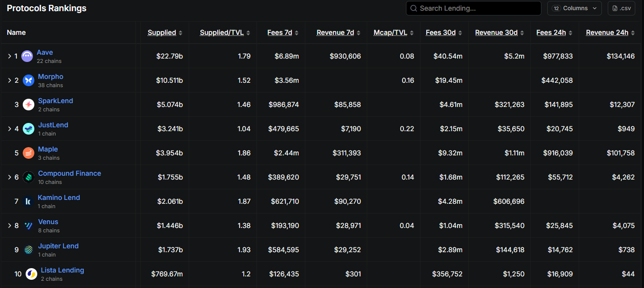
Task: Open the JustLend protocol link
Action: [53, 125]
